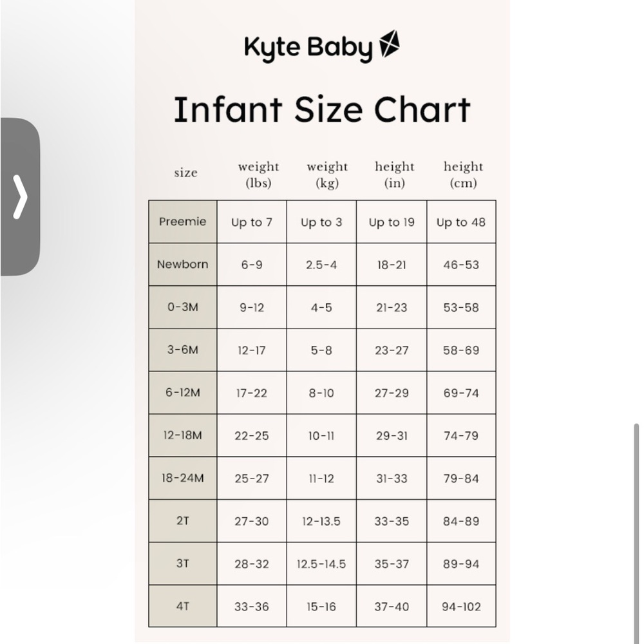Image resolution: width=644 pixels, height=644 pixels.
Task: Select the 3T size label
Action: pos(182,563)
